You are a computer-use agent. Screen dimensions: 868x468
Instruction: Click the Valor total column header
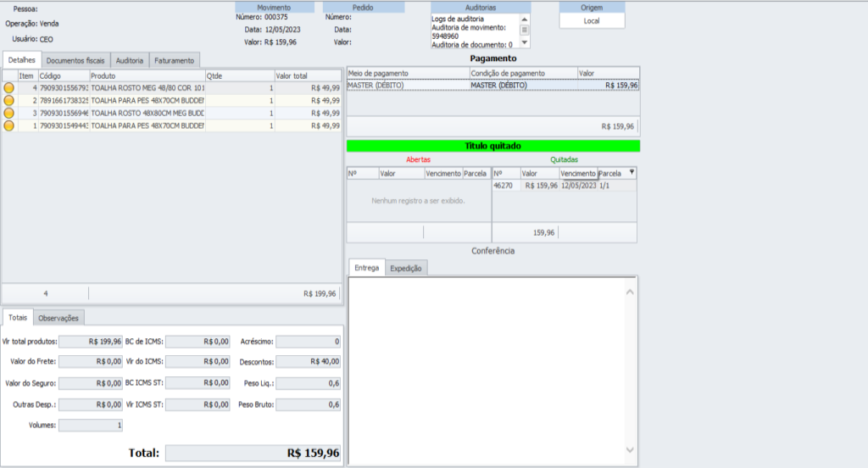click(x=307, y=75)
